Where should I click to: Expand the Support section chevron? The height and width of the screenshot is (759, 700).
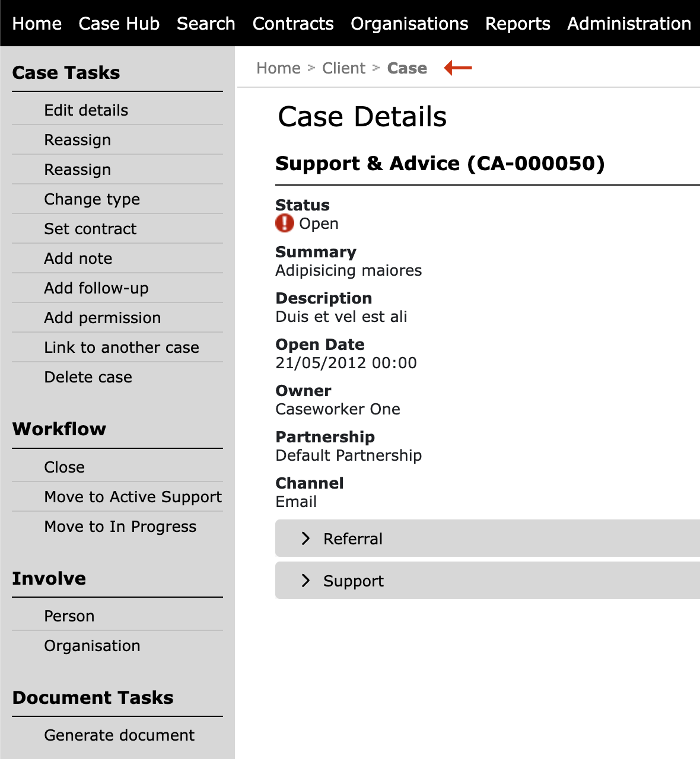click(306, 581)
